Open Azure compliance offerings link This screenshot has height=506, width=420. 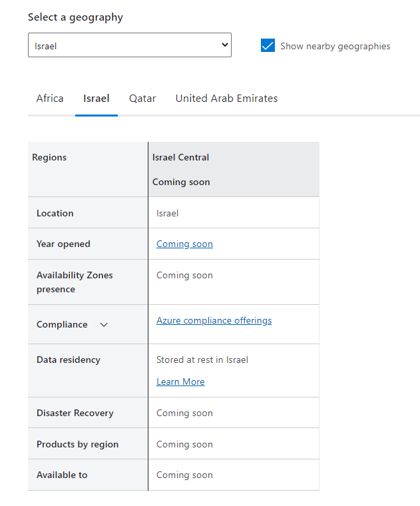tap(214, 320)
